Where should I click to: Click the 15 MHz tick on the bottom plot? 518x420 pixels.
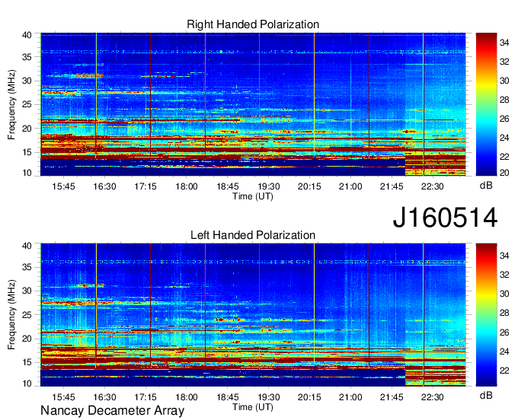click(27, 362)
